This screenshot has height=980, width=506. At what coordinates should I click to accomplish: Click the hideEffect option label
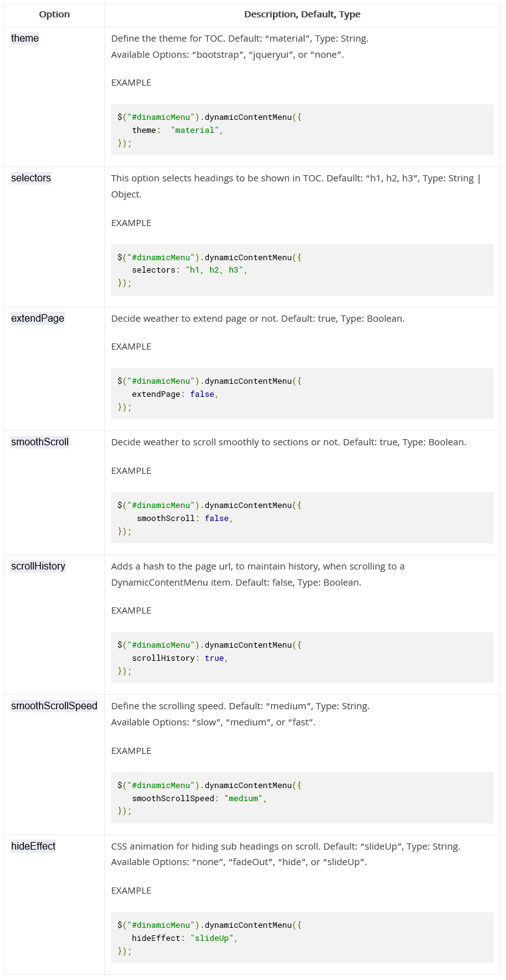click(x=33, y=846)
